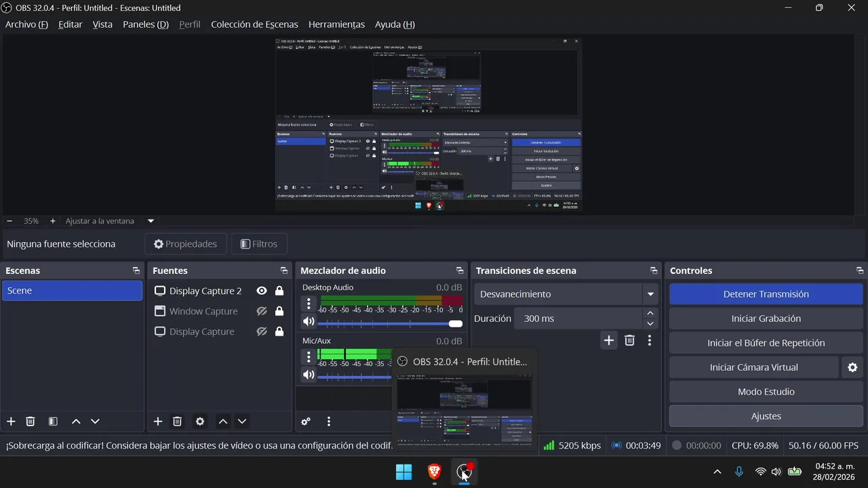Image resolution: width=868 pixels, height=488 pixels.
Task: Open virtual camera settings gear
Action: 852,367
